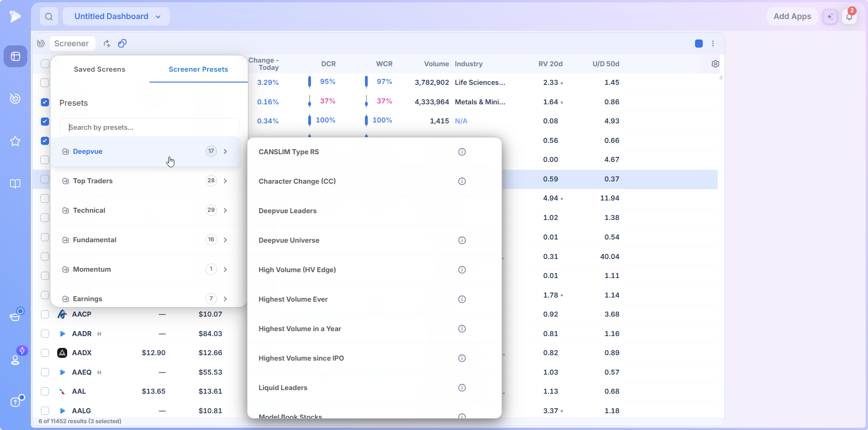Open the Untitled Dashboard dropdown

pos(116,17)
